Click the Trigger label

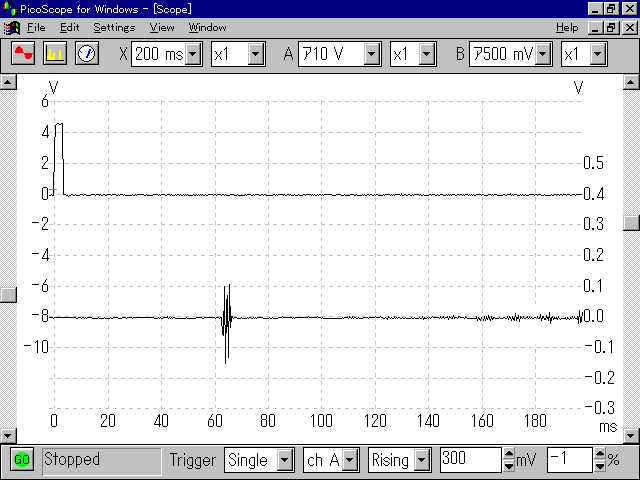pos(193,460)
